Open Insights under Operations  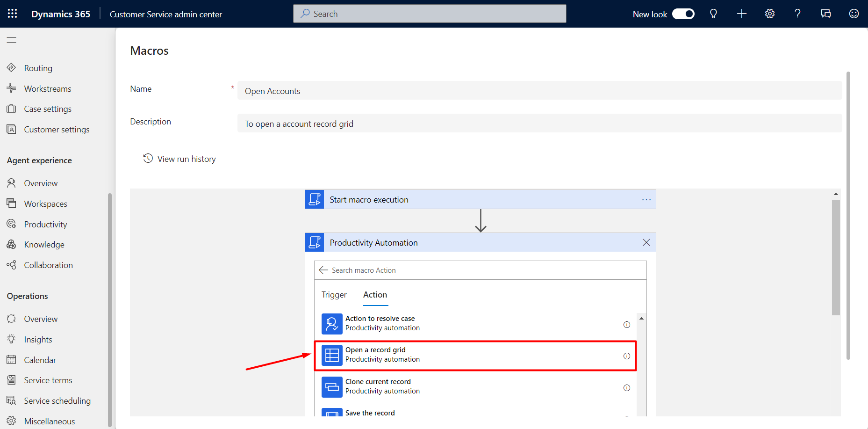coord(37,339)
